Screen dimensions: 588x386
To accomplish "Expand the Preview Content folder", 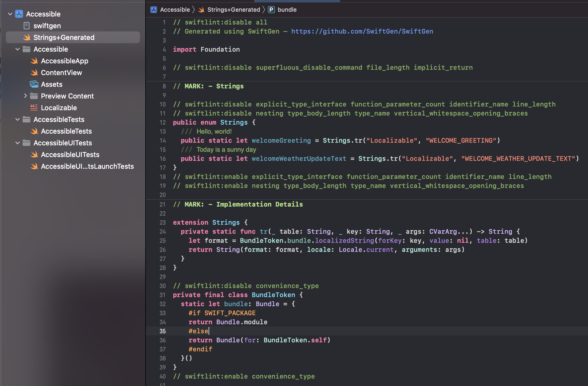I will coord(25,96).
